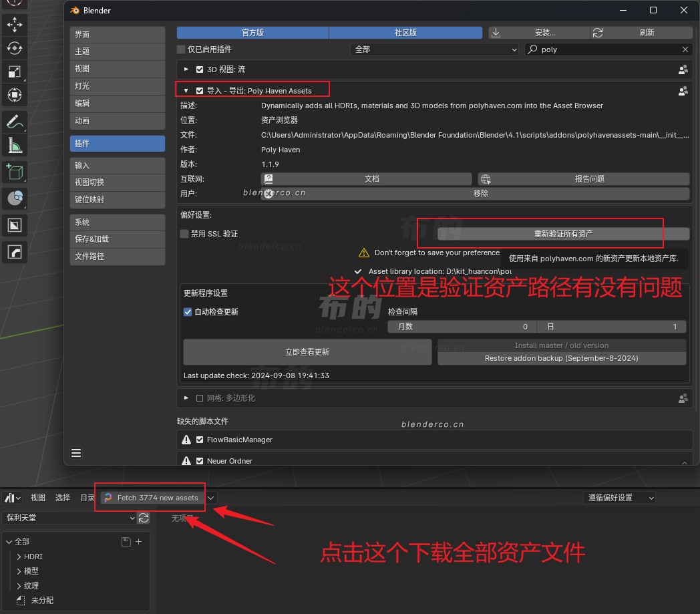
Task: Collapse the Poly Haven Assets addon details
Action: [186, 91]
